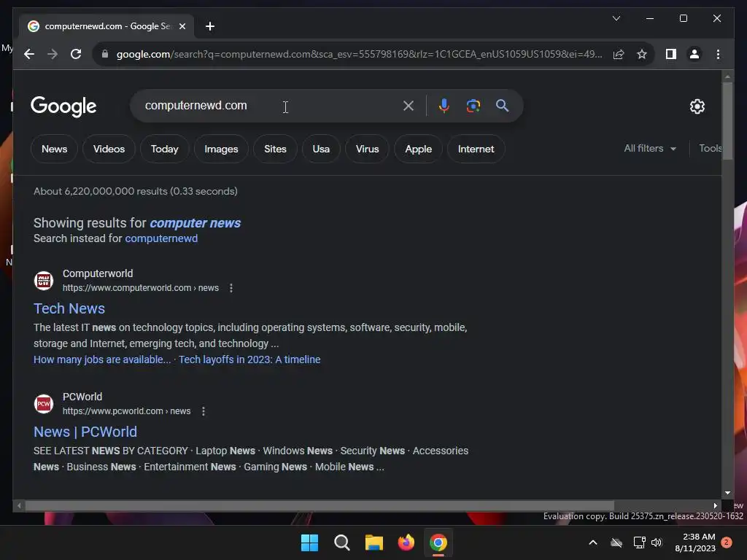
Task: Open Google quick settings gear
Action: coord(697,106)
